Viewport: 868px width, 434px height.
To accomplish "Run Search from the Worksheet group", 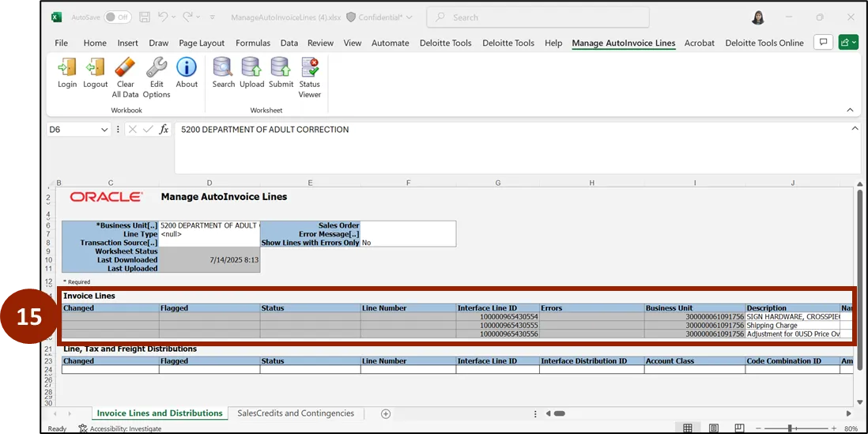I will [x=223, y=74].
